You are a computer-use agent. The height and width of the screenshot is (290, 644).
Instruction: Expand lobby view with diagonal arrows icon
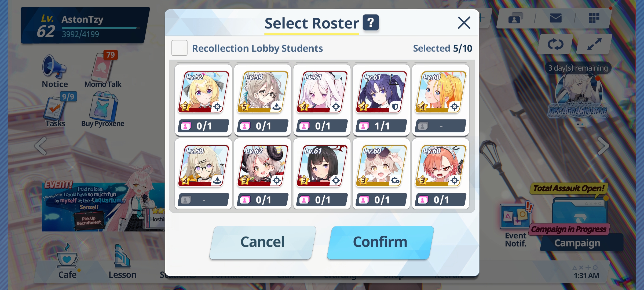click(594, 44)
